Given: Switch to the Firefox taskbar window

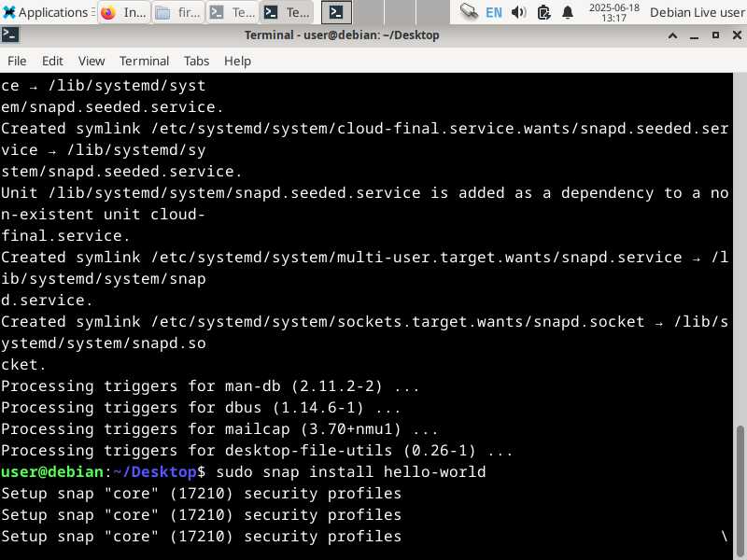Looking at the screenshot, I should coord(124,12).
